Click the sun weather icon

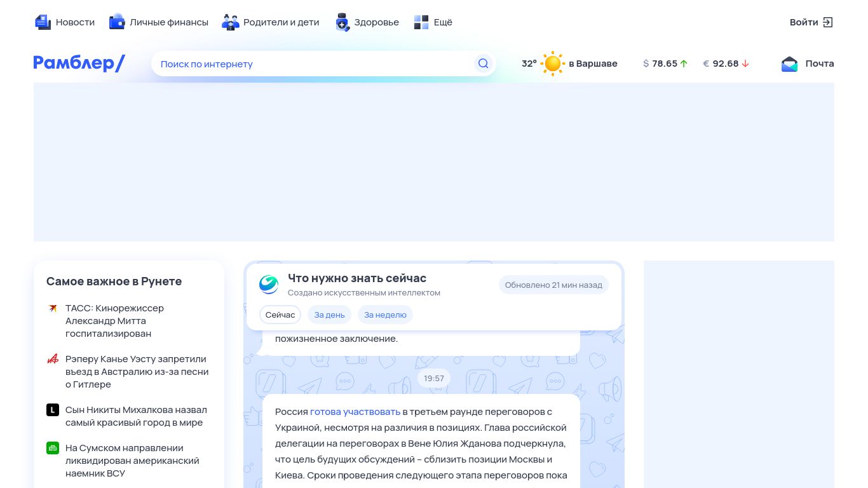[x=553, y=64]
